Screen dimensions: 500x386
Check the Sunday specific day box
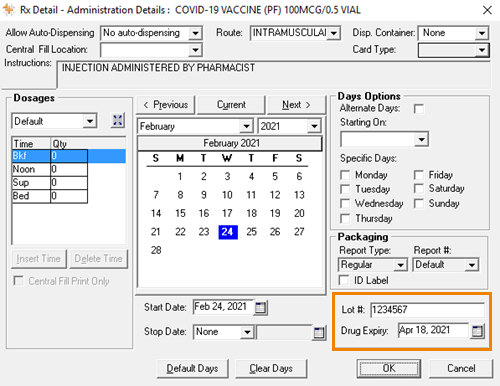pos(419,203)
